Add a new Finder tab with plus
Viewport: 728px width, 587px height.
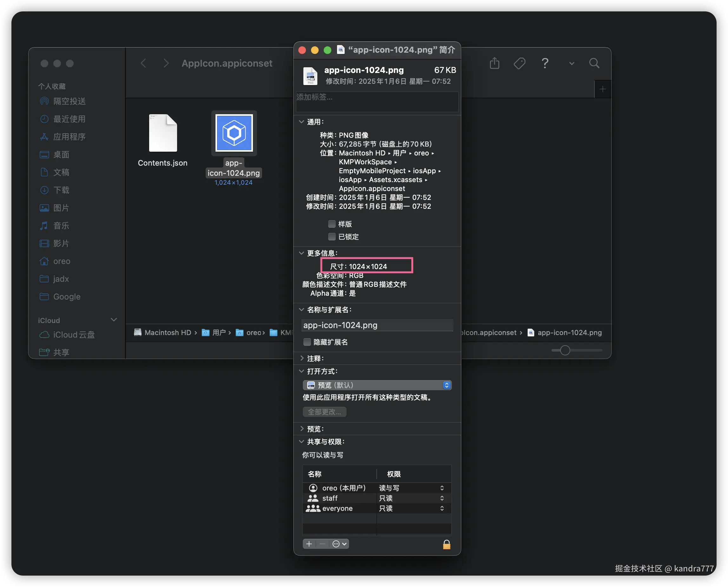(x=602, y=89)
